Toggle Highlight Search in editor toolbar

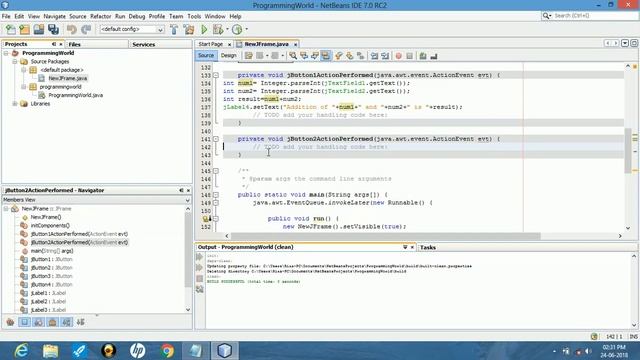tap(326, 56)
